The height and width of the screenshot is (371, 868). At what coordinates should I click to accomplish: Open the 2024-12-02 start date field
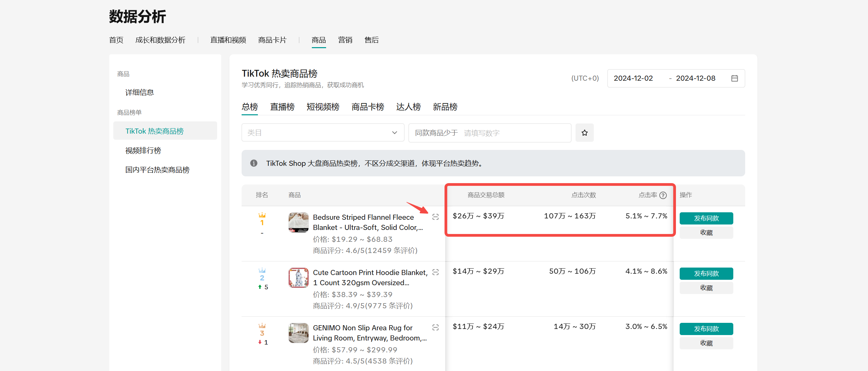pos(633,78)
